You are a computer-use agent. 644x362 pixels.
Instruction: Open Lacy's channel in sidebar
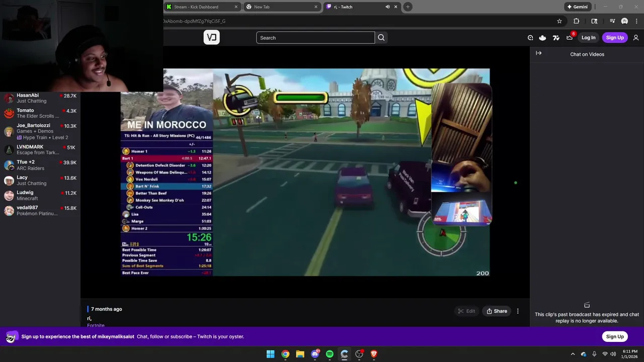tap(40, 180)
